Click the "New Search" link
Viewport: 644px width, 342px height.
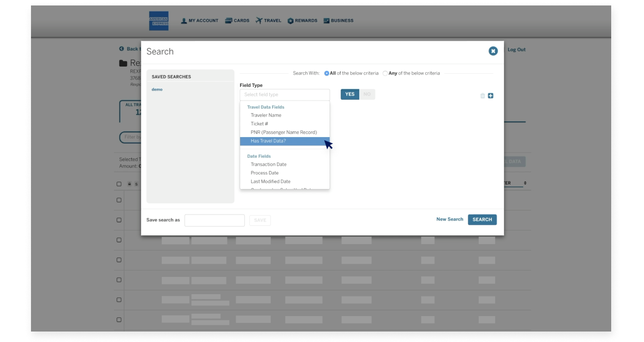[x=449, y=219]
